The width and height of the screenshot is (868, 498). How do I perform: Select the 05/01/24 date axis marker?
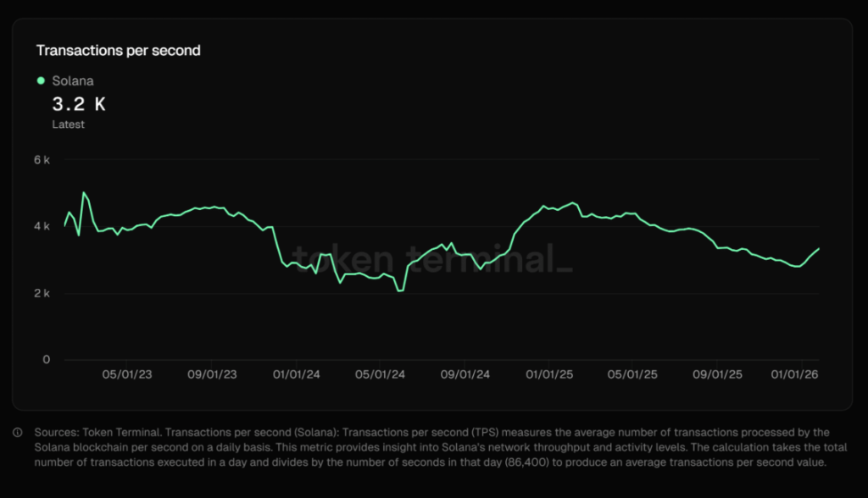(381, 374)
